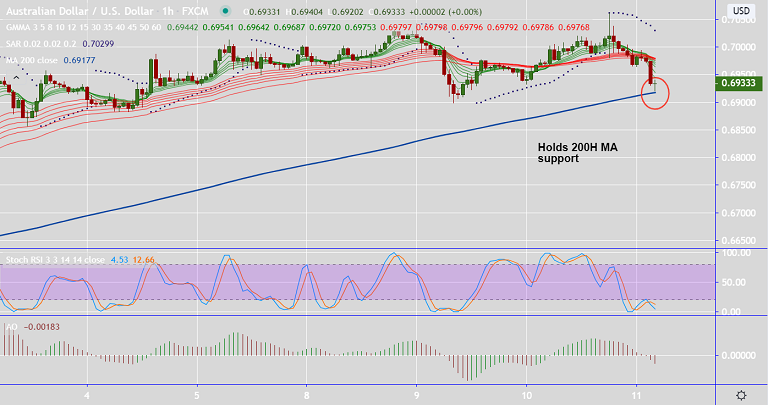Click 0.0000 on the AO axis
This screenshot has height=405, width=768.
click(x=738, y=355)
